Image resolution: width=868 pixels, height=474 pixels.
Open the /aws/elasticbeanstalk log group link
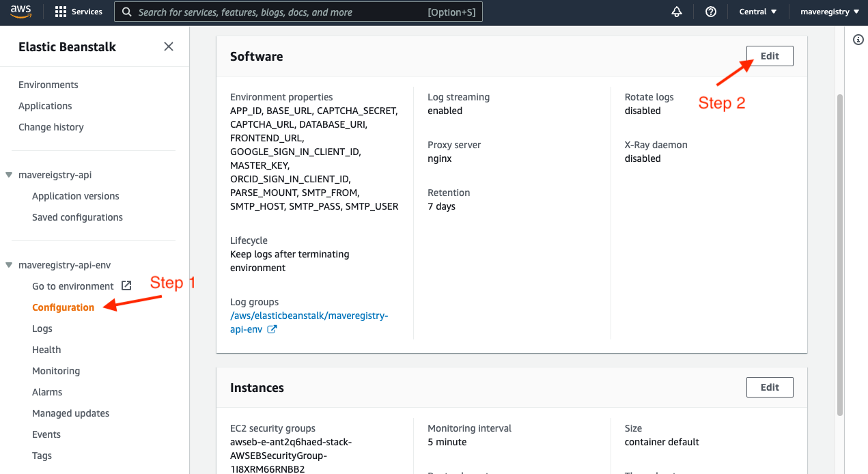pyautogui.click(x=309, y=322)
